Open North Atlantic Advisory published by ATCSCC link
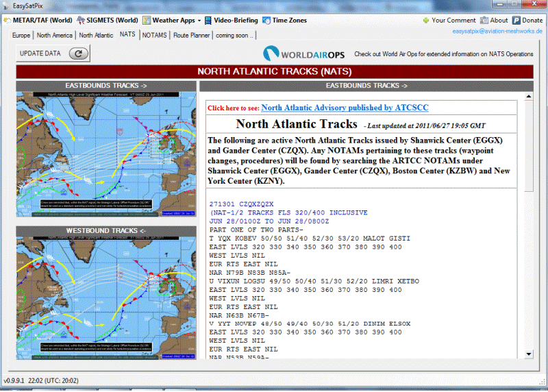 [x=345, y=108]
